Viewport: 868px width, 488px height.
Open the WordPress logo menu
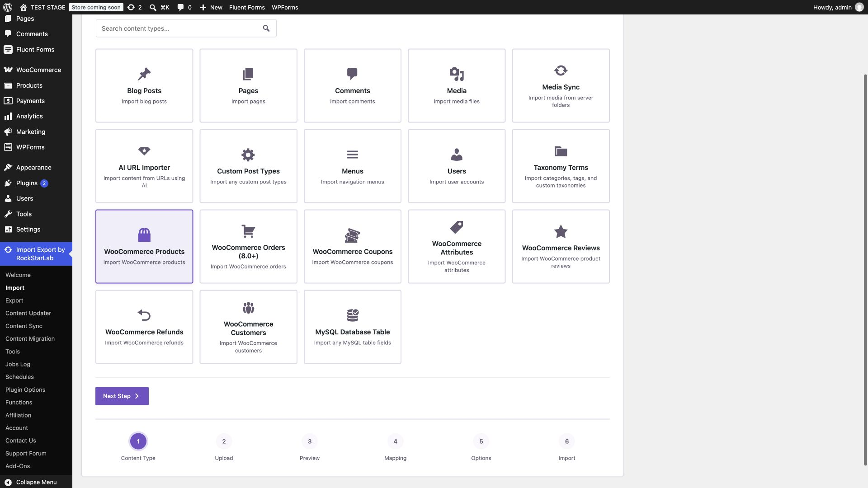click(x=8, y=7)
